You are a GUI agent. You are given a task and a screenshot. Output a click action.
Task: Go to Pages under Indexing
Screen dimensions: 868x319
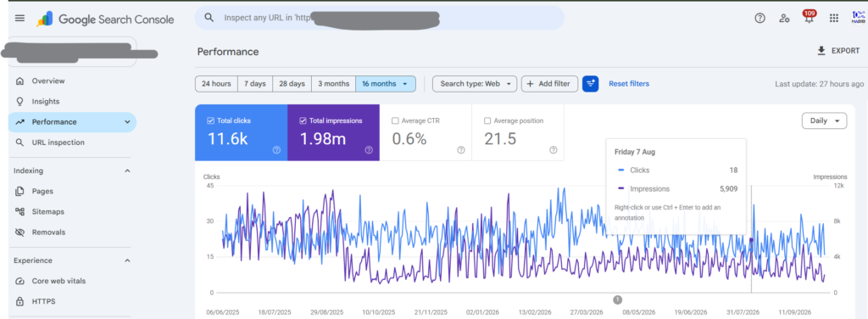tap(72, 191)
